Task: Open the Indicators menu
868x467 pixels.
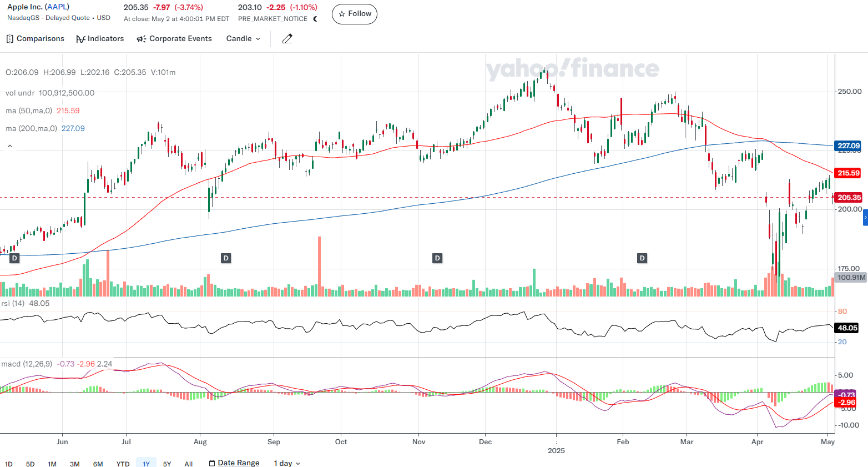Action: 100,39
